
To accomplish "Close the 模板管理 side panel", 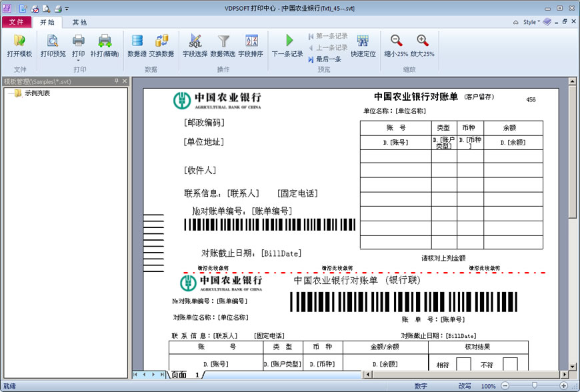I will point(125,81).
